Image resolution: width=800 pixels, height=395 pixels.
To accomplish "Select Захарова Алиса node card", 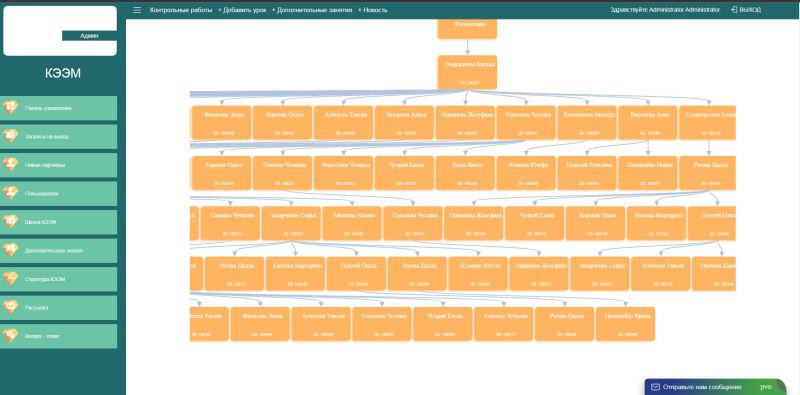I will (405, 122).
